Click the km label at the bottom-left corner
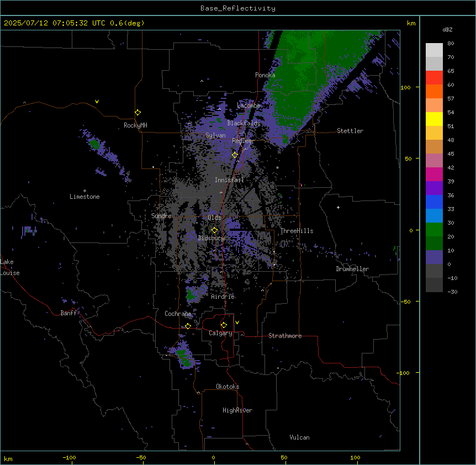 pos(8,458)
